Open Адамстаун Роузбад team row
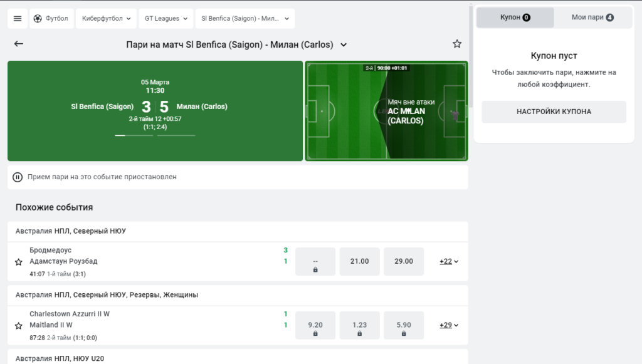Image resolution: width=642 pixels, height=364 pixels. pyautogui.click(x=63, y=261)
